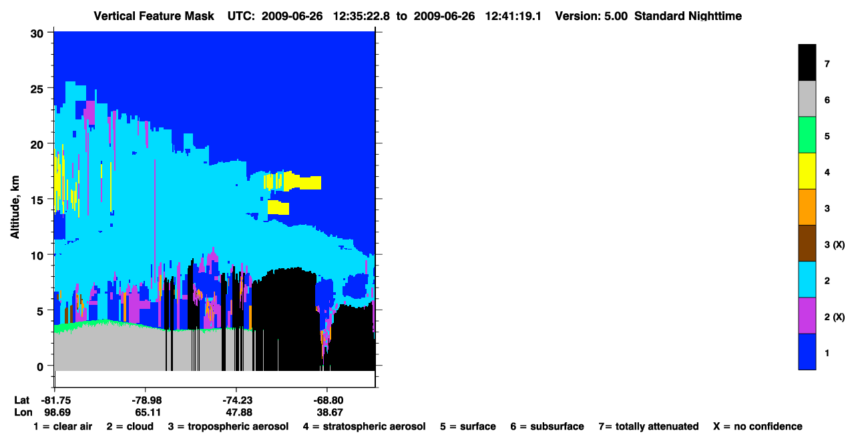Viewport: 868px width, 445px height.
Task: Click the legend text '7= totally attenuated'
Action: pos(648,426)
